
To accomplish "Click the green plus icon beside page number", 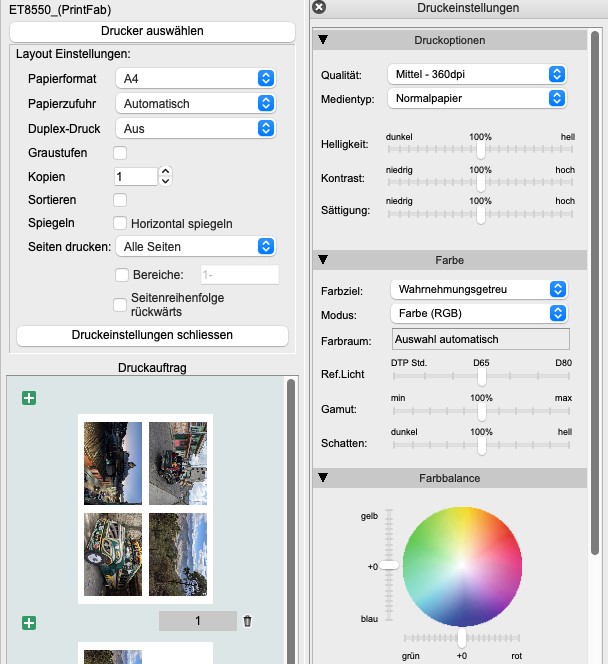I will click(x=29, y=623).
